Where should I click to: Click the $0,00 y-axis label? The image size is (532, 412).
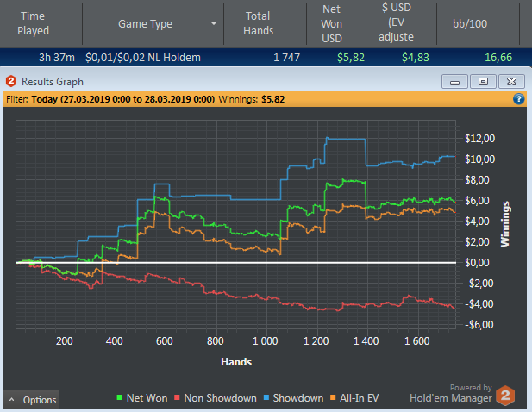pos(477,263)
